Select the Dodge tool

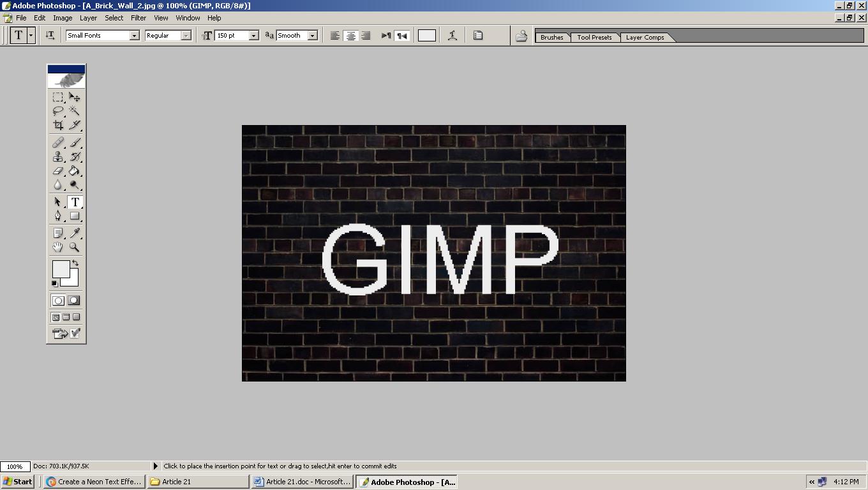(x=75, y=185)
